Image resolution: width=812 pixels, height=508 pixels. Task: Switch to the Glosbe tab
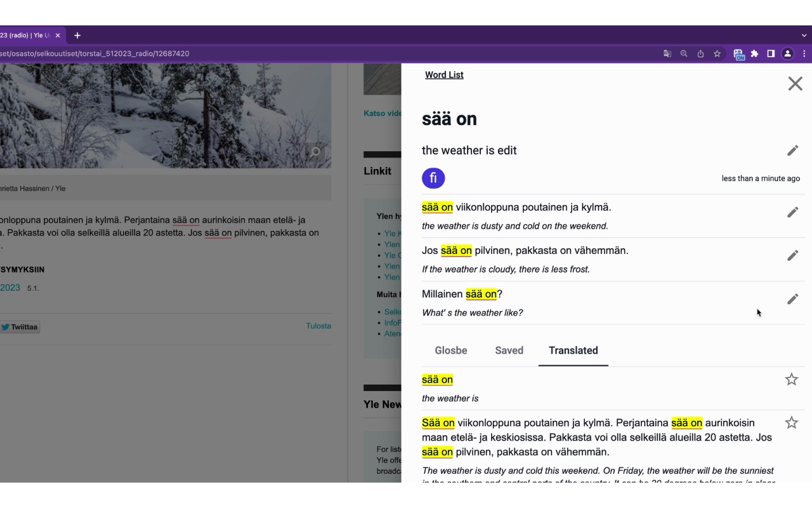click(451, 351)
